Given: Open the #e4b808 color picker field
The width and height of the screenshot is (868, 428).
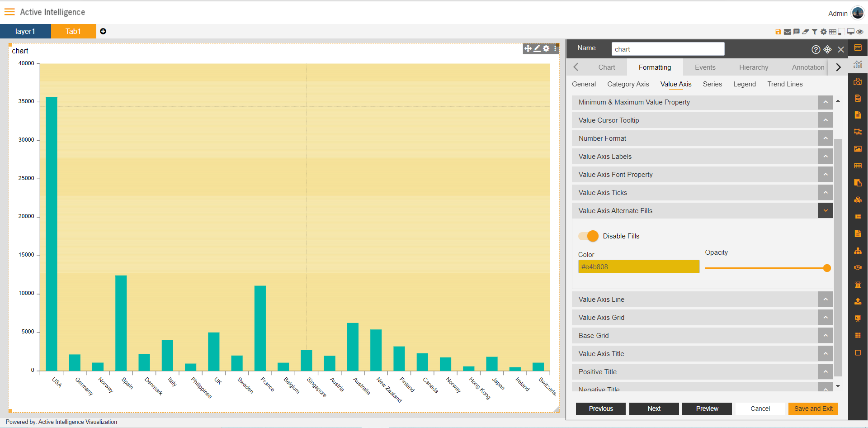Looking at the screenshot, I should coord(639,267).
